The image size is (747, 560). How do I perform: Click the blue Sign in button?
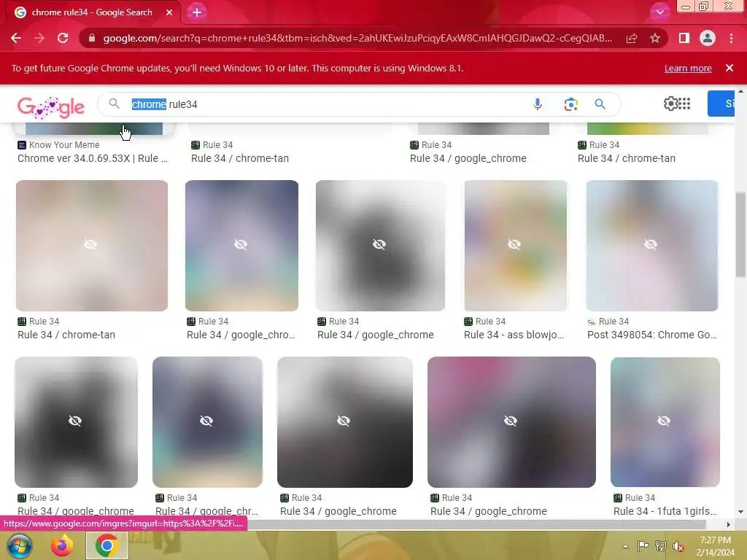pyautogui.click(x=721, y=104)
